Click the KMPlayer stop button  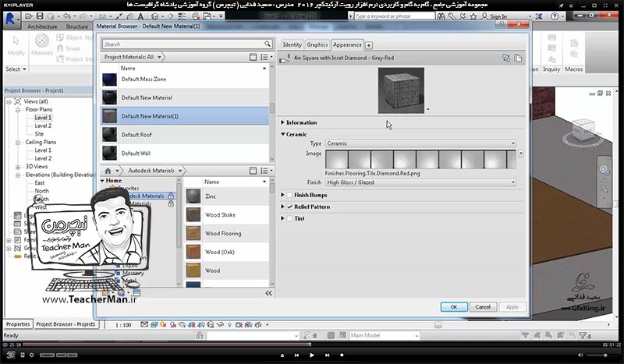(342, 355)
